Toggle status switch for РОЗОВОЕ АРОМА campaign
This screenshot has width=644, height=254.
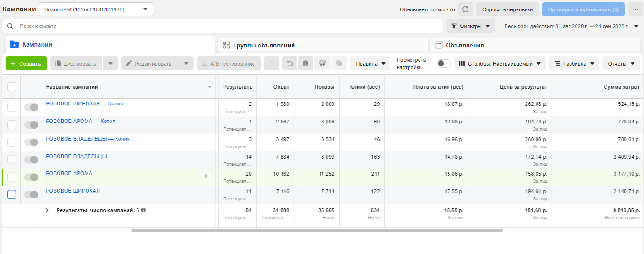point(31,177)
